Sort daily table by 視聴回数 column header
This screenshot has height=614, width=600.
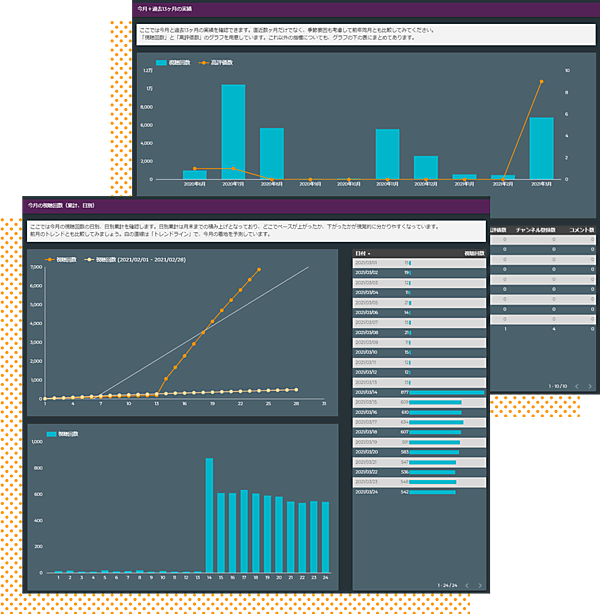(474, 254)
